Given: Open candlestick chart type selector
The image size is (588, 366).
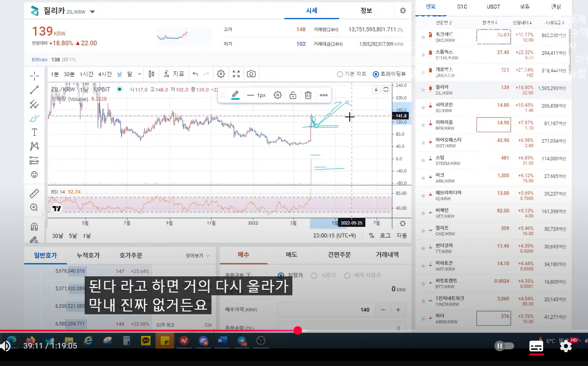Looking at the screenshot, I should 151,74.
